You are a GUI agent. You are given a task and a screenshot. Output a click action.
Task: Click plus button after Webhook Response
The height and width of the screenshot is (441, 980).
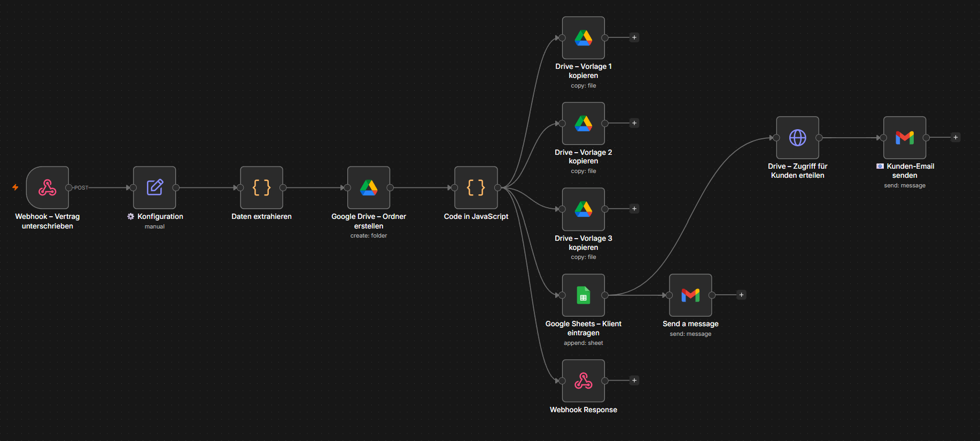tap(634, 381)
